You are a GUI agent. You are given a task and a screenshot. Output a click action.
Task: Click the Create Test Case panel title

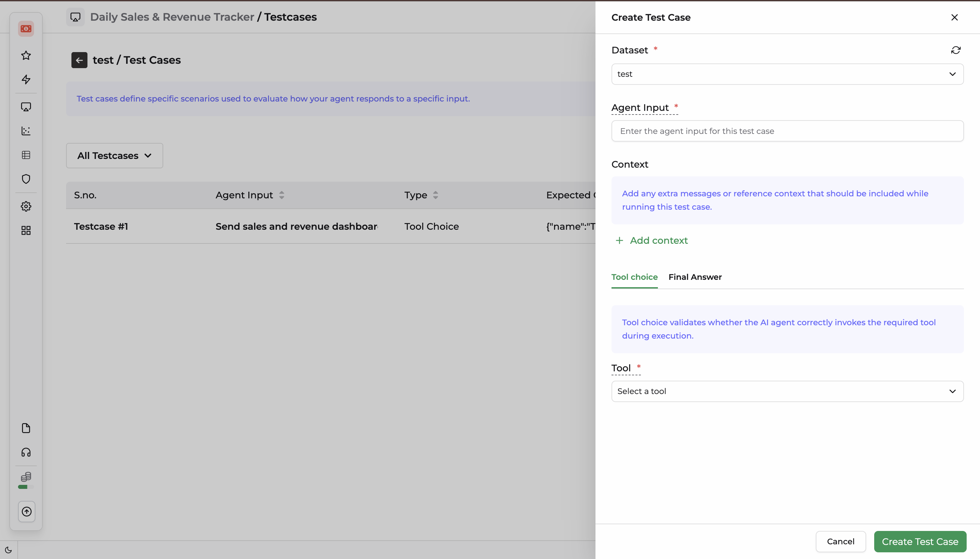(x=651, y=17)
